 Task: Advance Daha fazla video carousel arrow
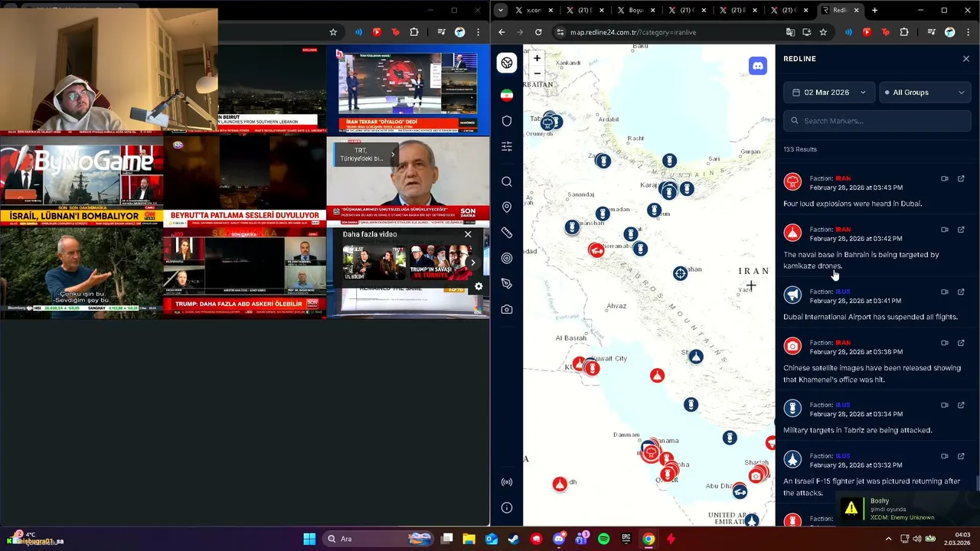[x=472, y=262]
